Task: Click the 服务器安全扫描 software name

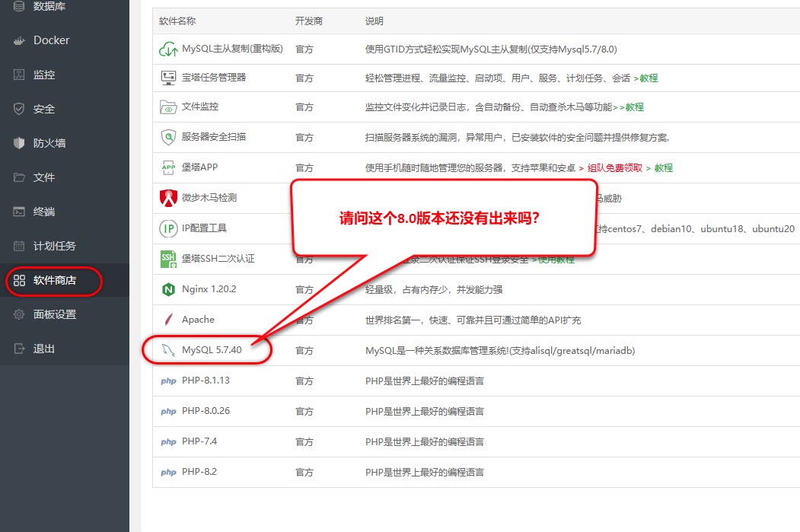Action: (x=214, y=137)
